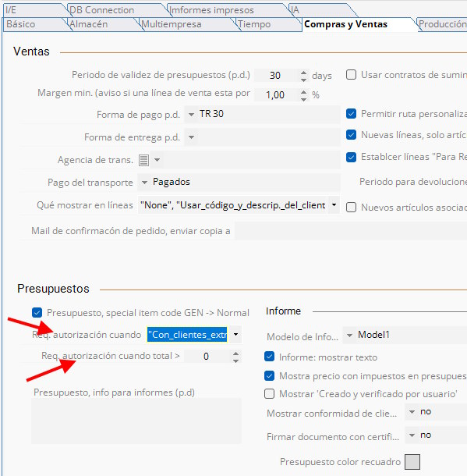
Task: Select the Compras y Ventas tab
Action: (345, 24)
